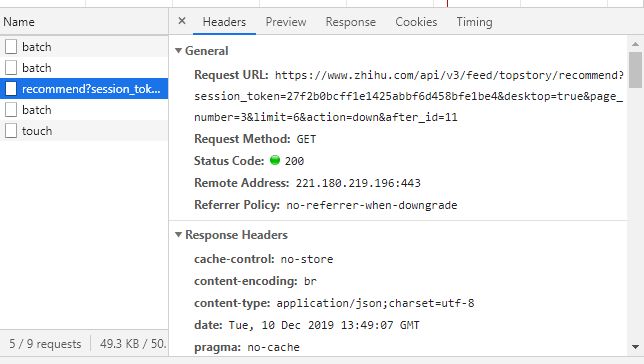Click the Request URL value text
This screenshot has width=644, height=364.
point(409,96)
